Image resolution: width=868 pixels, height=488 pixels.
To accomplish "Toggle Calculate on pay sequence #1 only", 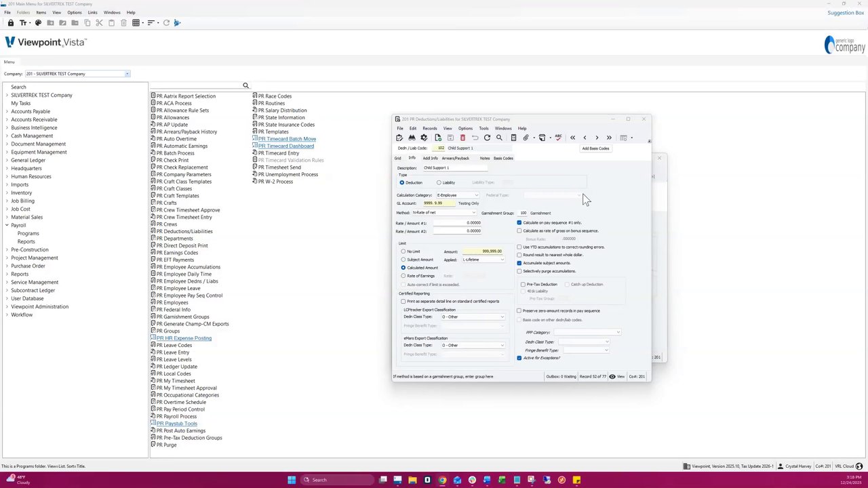I will (519, 223).
